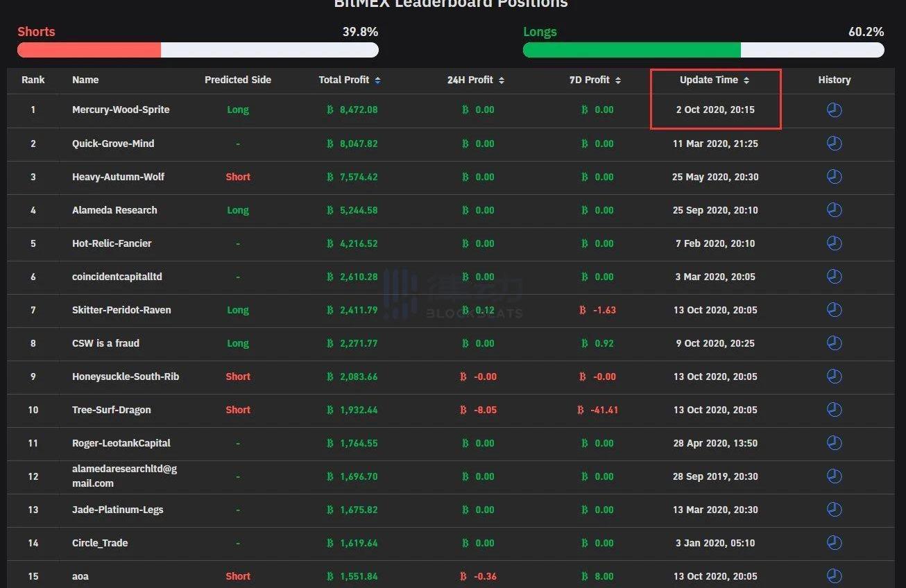Open history chart for Mercury-Wood-Sprite
Image resolution: width=906 pixels, height=588 pixels.
tap(834, 110)
